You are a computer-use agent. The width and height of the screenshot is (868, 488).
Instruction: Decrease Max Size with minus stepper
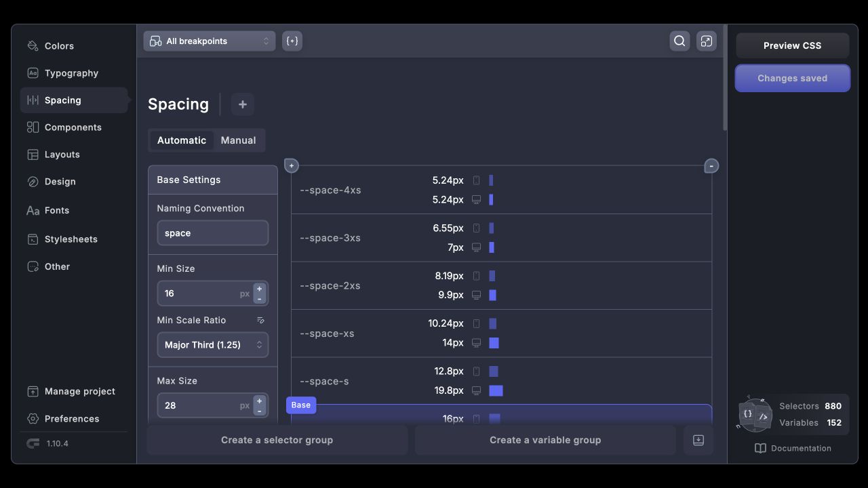point(259,411)
